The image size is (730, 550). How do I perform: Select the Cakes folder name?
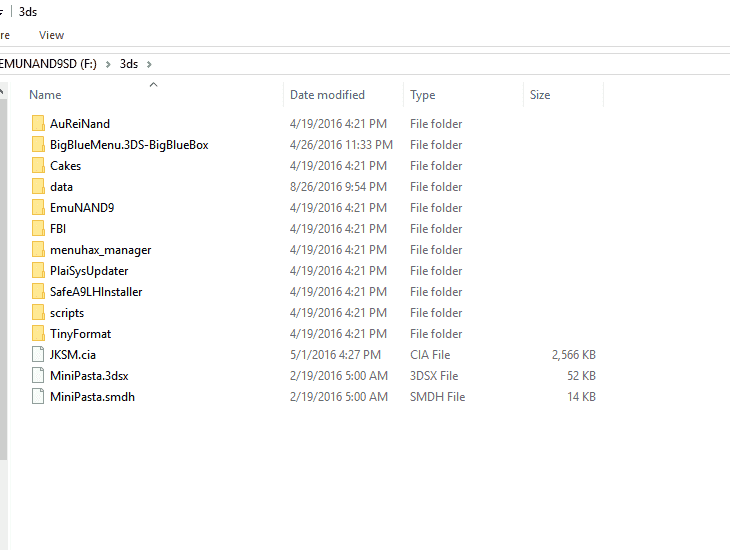66,166
